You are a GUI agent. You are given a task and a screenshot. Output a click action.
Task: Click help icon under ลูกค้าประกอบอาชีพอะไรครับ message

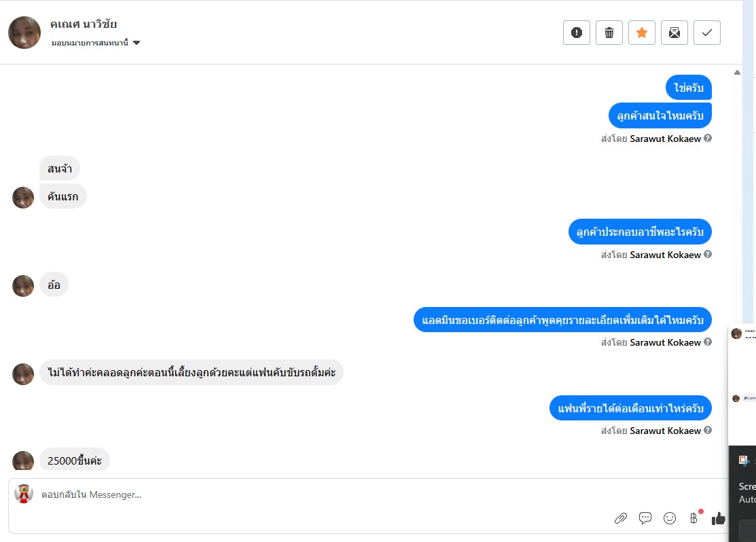[708, 255]
